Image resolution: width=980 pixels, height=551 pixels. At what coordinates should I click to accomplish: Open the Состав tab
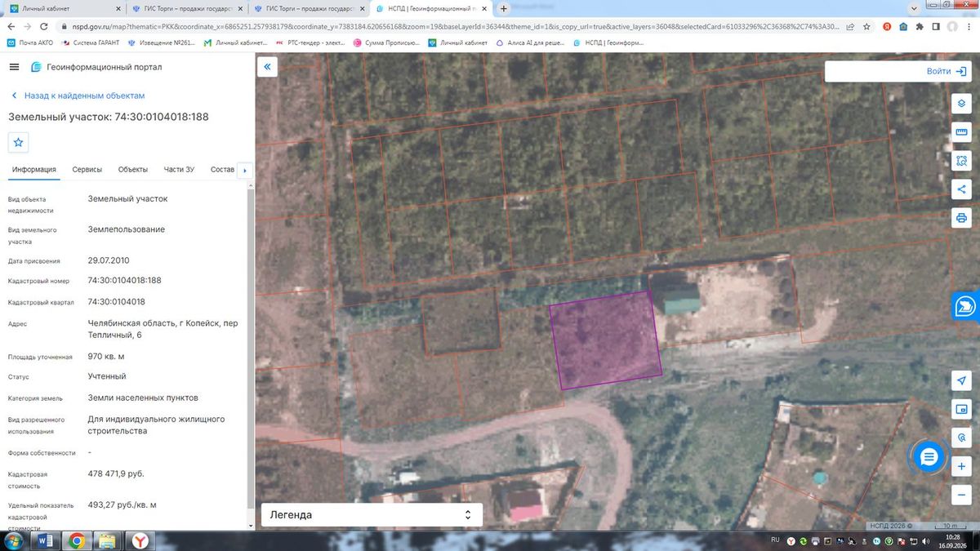[x=222, y=170]
